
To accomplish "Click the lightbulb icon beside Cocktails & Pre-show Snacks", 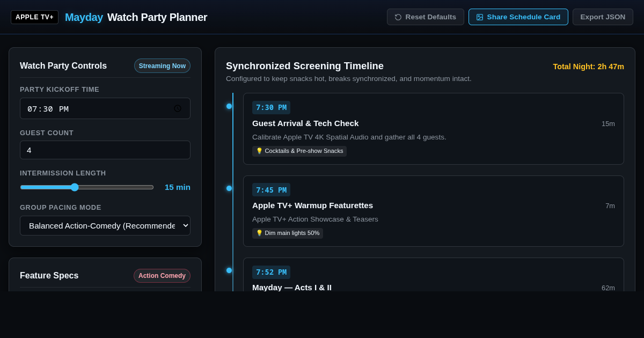I will coord(259,151).
